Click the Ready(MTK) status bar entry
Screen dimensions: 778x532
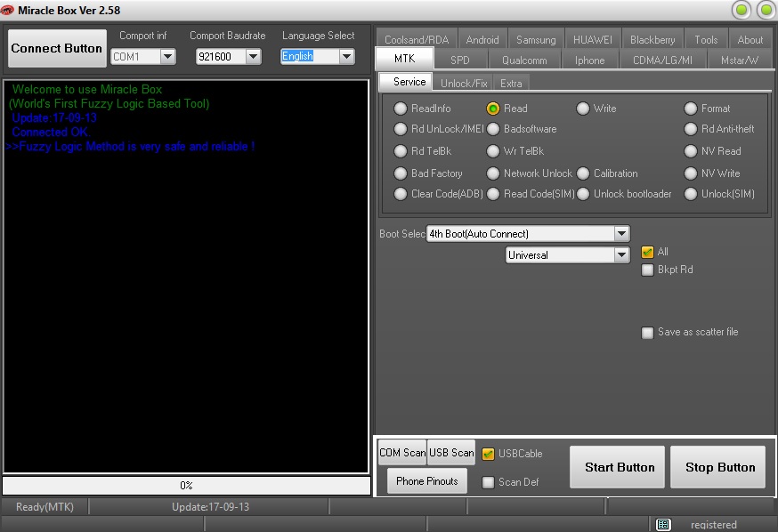click(x=45, y=507)
